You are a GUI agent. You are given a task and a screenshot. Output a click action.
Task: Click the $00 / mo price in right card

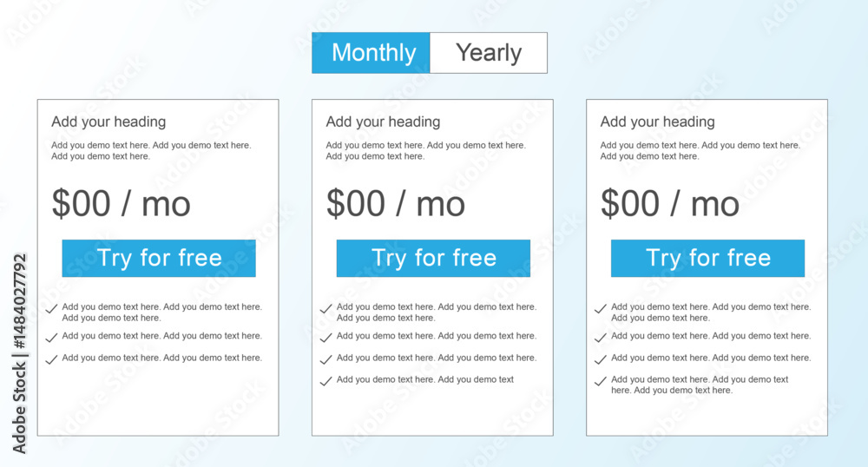coord(670,204)
